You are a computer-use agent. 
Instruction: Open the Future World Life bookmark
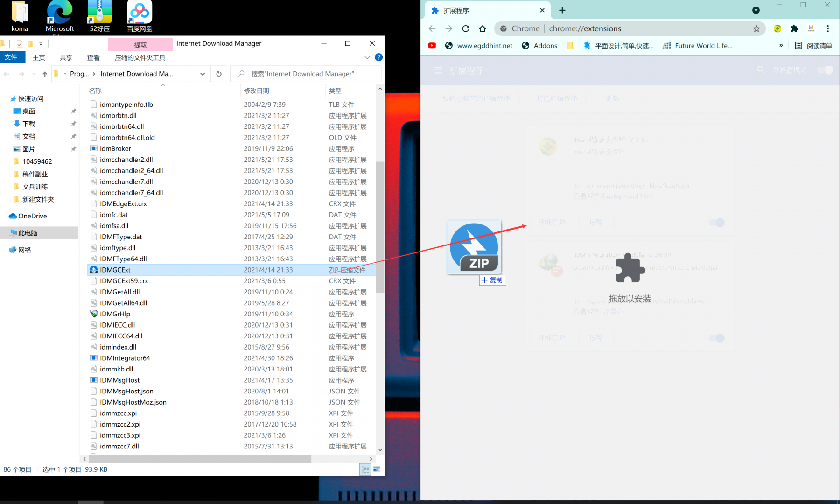tap(698, 46)
